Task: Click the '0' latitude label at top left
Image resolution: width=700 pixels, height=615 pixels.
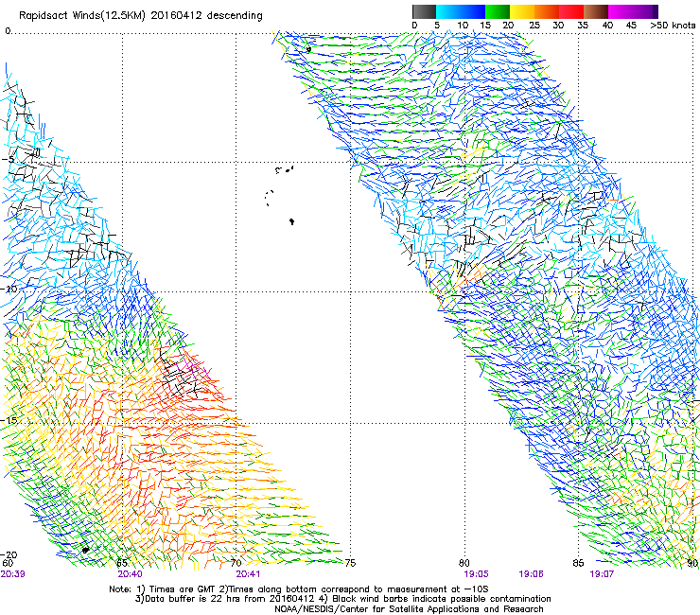Action: [8, 31]
